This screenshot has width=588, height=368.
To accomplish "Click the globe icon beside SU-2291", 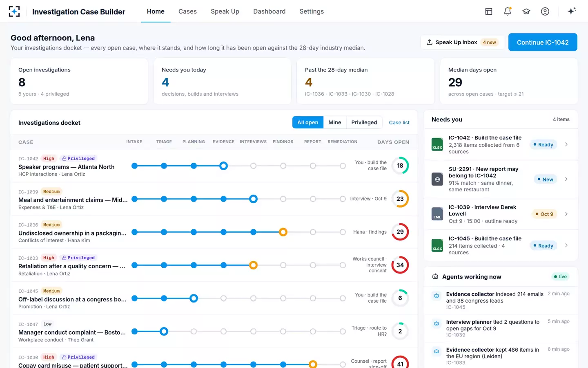I will tap(437, 179).
